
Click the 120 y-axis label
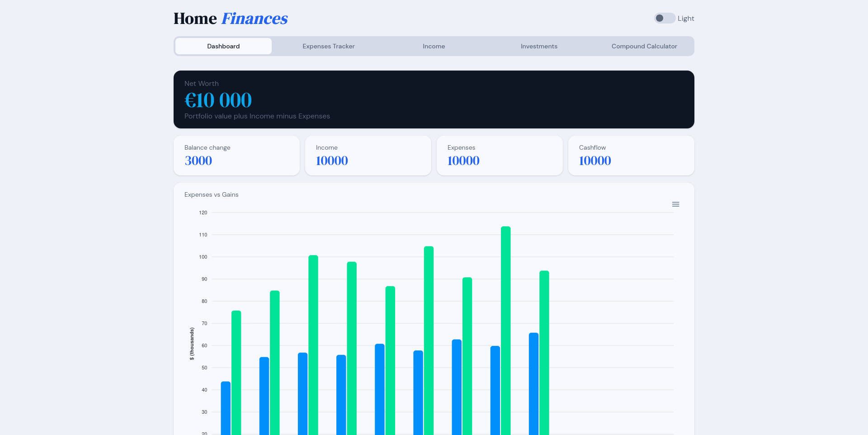(203, 213)
